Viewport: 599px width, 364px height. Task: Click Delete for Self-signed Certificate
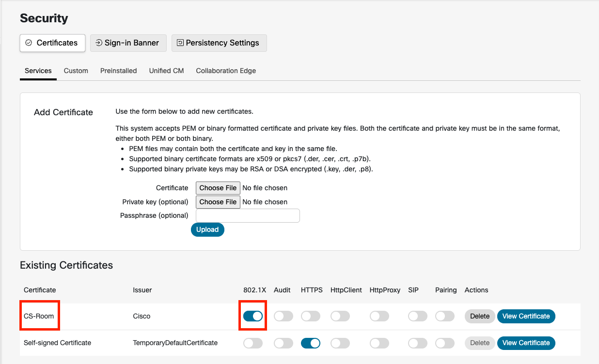[x=480, y=343]
